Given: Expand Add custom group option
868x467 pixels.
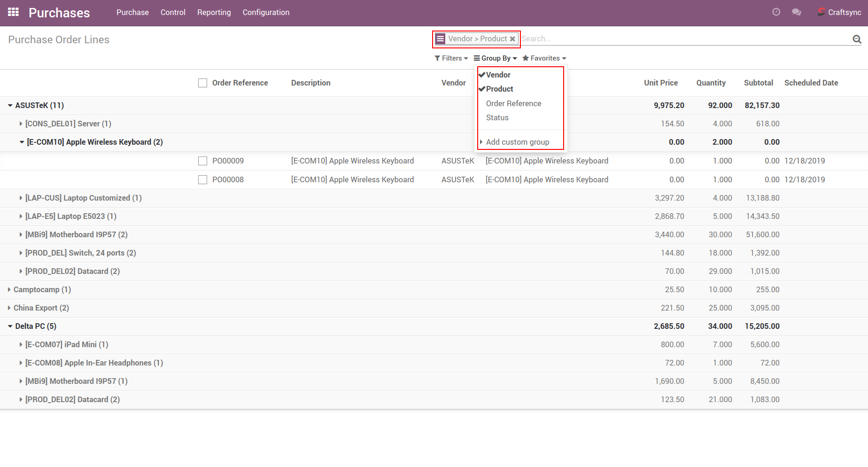Looking at the screenshot, I should (x=517, y=142).
